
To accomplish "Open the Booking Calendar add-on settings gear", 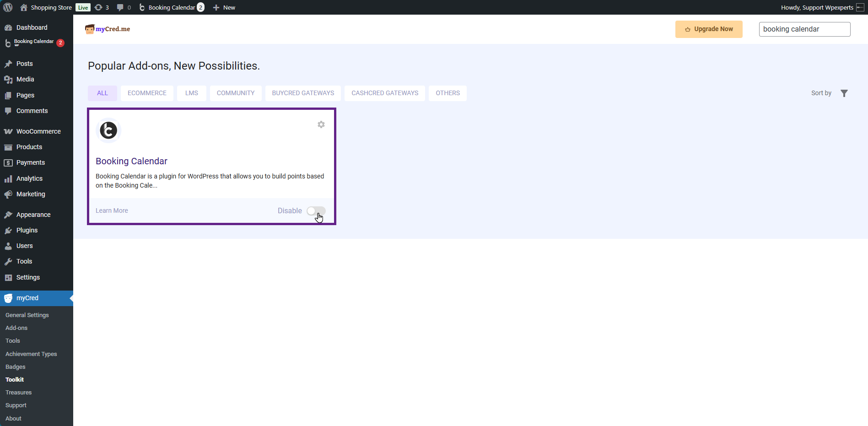I will [x=321, y=124].
